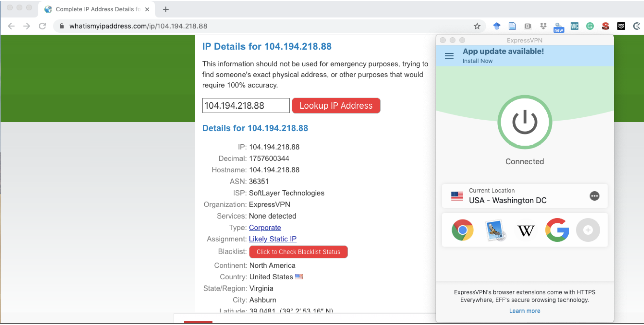Close the Complete IP Address Details tab

coord(147,9)
